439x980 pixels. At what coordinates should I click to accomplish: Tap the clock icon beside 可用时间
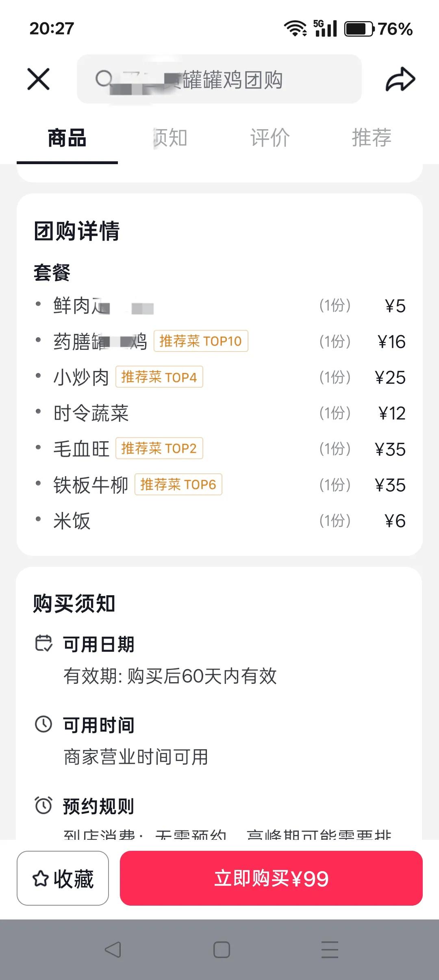tap(43, 724)
